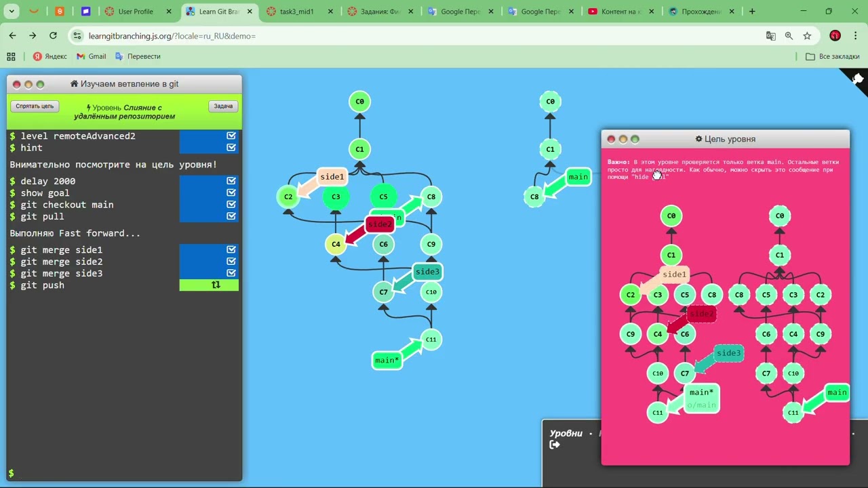Image resolution: width=868 pixels, height=488 pixels.
Task: Click the site information icon in address bar
Action: [x=77, y=36]
